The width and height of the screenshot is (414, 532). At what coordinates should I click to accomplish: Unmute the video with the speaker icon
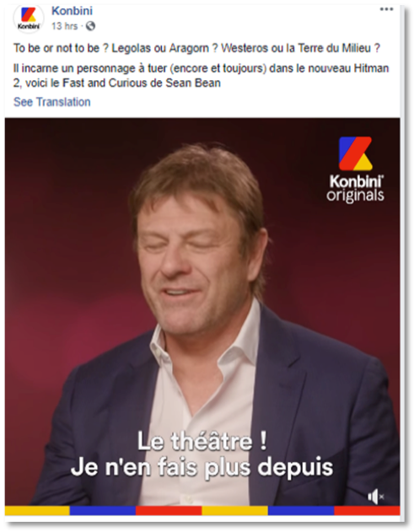point(376,497)
